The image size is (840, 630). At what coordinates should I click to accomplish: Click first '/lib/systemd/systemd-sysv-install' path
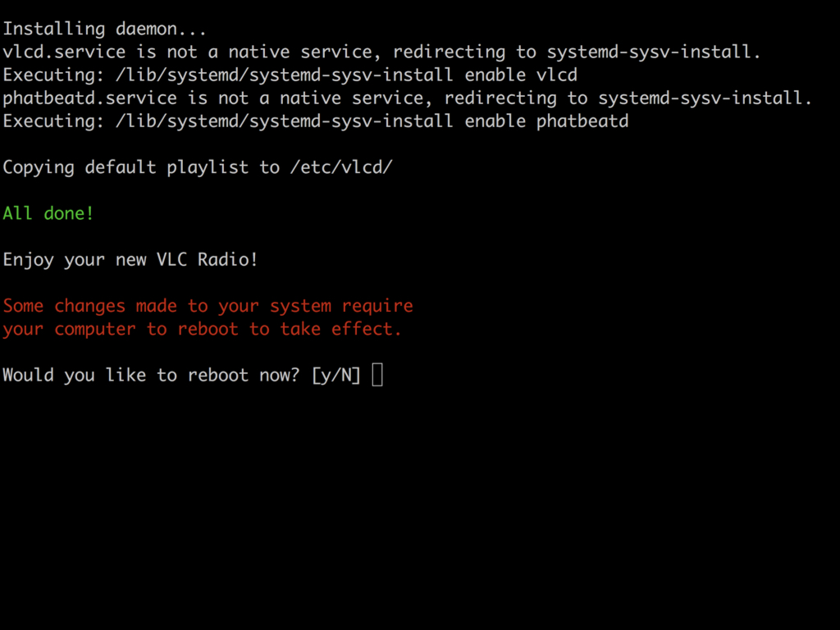point(284,75)
